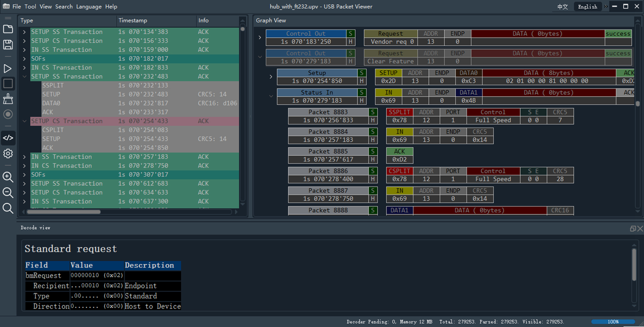644x327 pixels.
Task: Open the Tool menu
Action: tap(30, 7)
